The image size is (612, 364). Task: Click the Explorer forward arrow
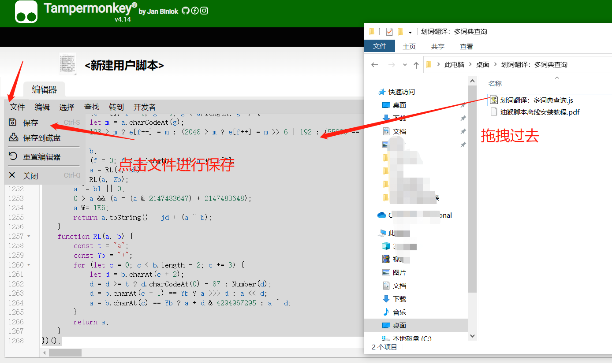pyautogui.click(x=391, y=65)
